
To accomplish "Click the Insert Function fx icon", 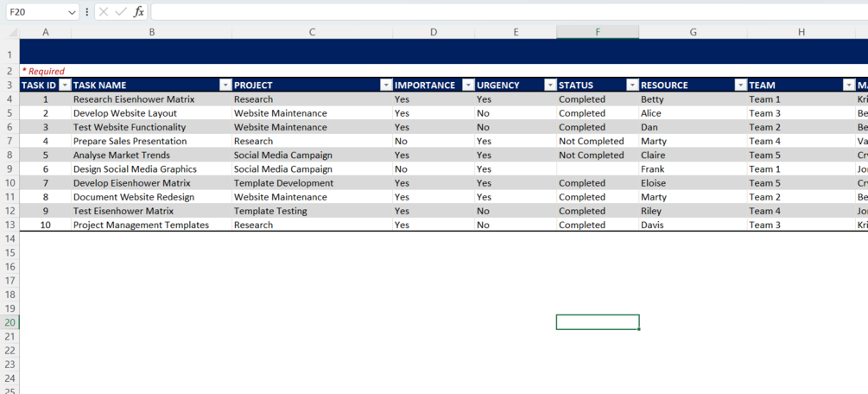I will coord(139,11).
